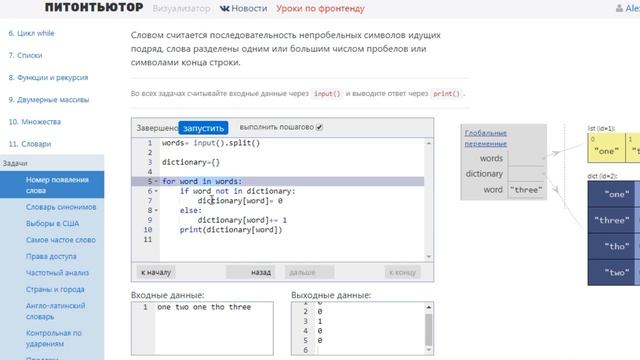This screenshot has width=640, height=360.
Task: Click the words variable row
Action: click(504, 158)
